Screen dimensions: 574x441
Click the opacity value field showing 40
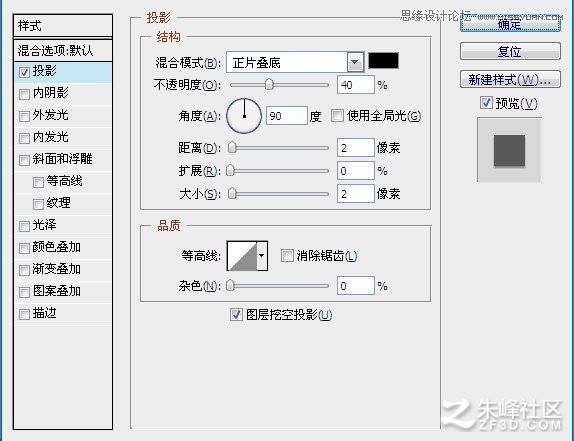pos(356,85)
